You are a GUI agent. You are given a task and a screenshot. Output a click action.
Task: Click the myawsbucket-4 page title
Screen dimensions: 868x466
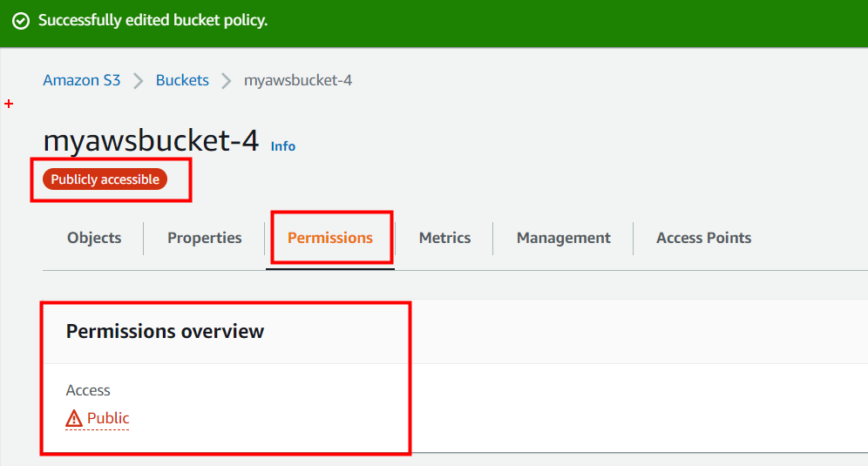(x=151, y=140)
